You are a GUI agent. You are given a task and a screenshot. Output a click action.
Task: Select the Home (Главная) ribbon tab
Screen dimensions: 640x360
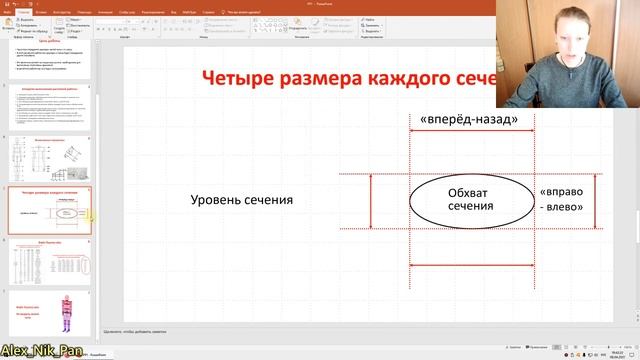[23, 12]
